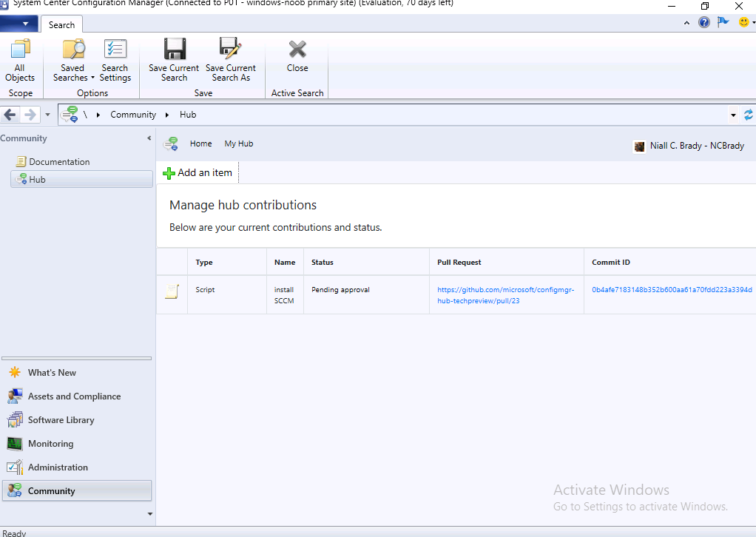This screenshot has width=756, height=537.
Task: Click the hub icon beside Home
Action: [x=171, y=143]
